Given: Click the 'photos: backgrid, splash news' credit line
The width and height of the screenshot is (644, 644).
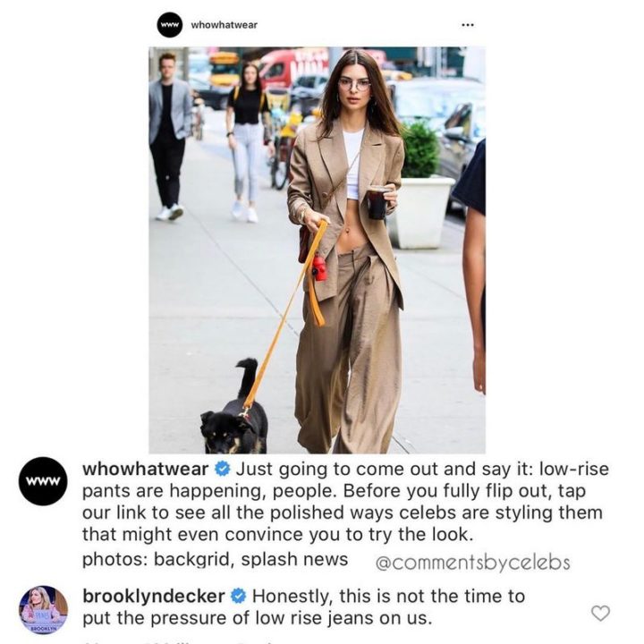Looking at the screenshot, I should pos(216,559).
